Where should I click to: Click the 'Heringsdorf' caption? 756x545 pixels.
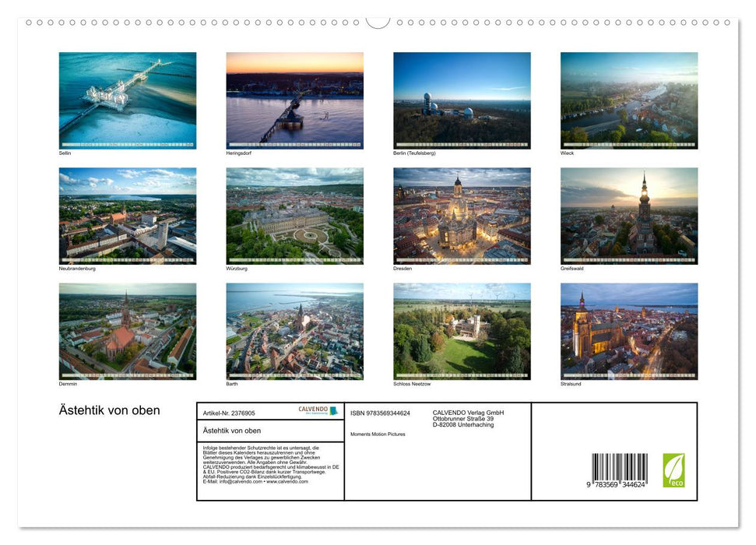click(239, 153)
